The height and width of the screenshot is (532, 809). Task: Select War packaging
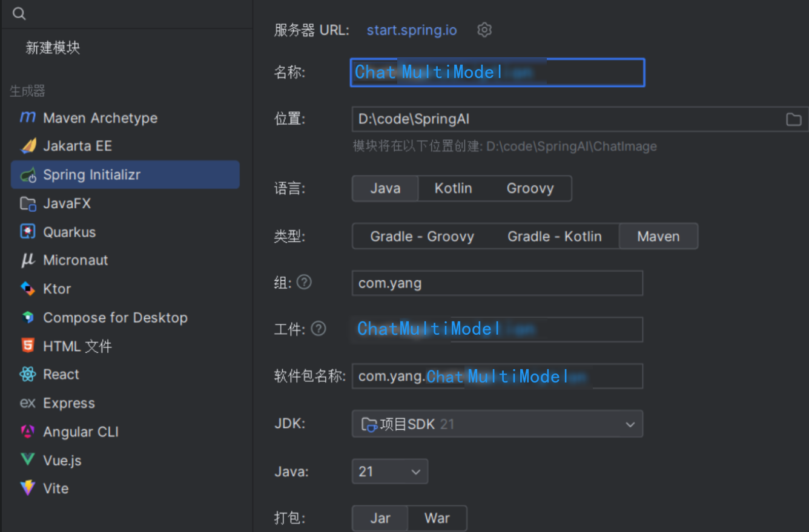click(x=437, y=518)
